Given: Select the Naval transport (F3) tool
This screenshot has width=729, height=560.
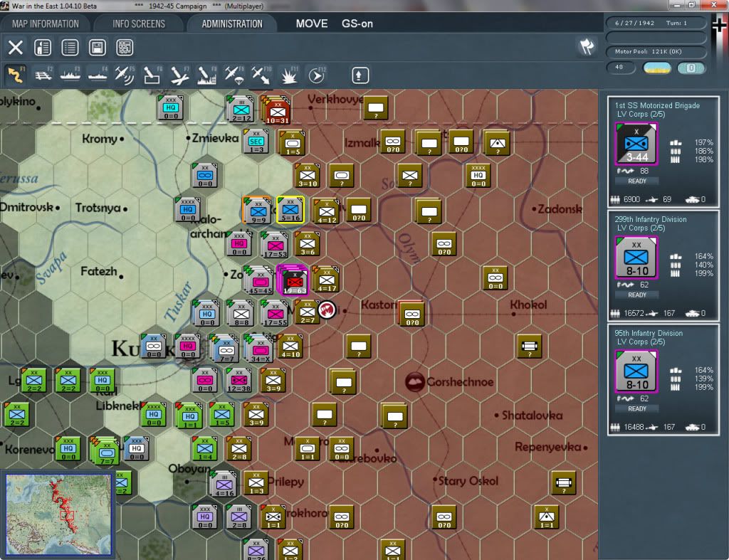Looking at the screenshot, I should point(70,75).
